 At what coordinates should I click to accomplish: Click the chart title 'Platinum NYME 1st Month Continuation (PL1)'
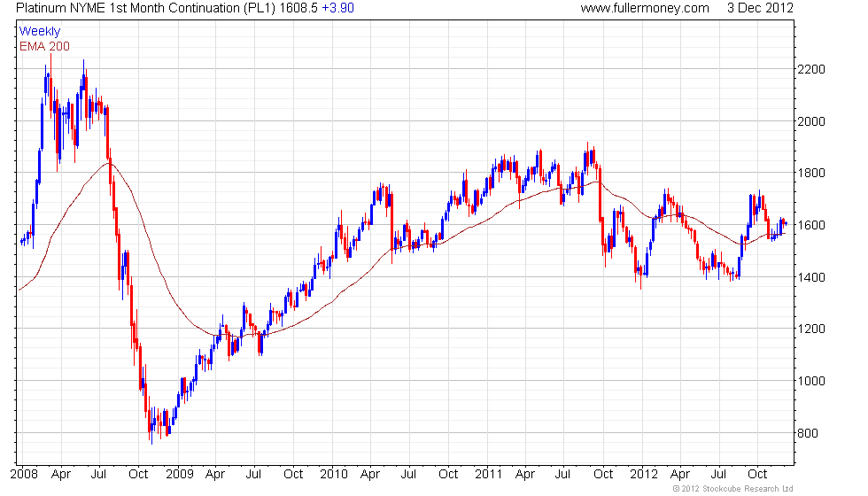click(x=145, y=8)
